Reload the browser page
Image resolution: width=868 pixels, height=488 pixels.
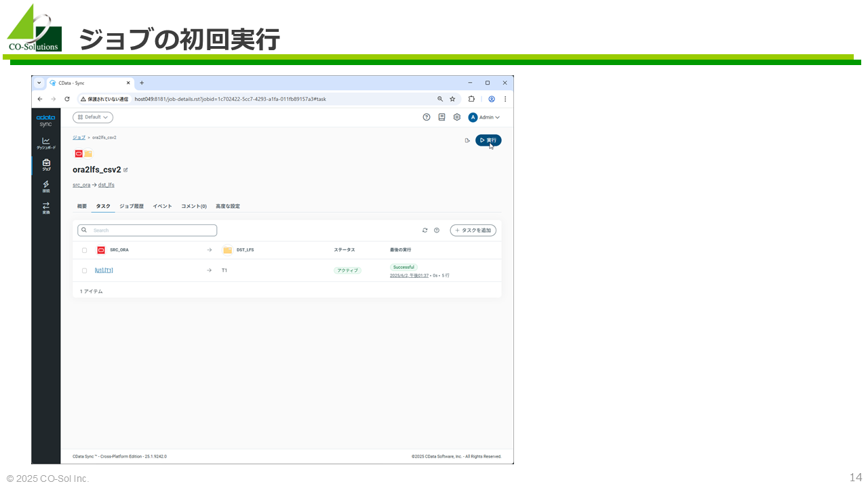[66, 99]
